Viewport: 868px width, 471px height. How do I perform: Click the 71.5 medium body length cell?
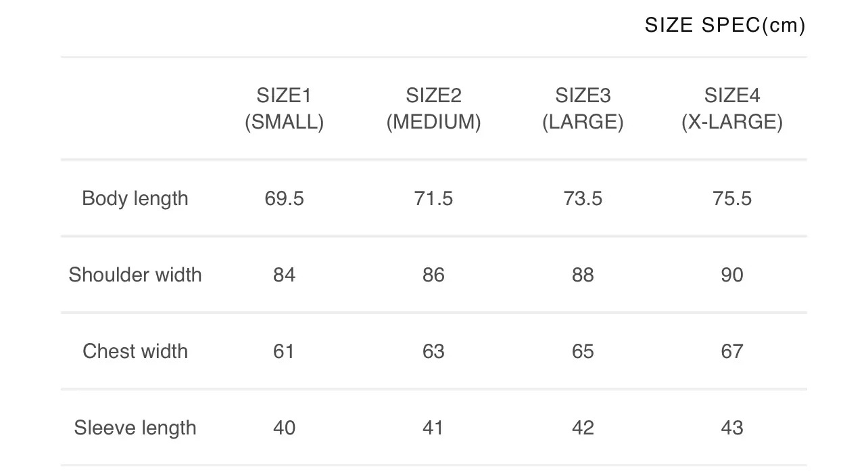(433, 198)
